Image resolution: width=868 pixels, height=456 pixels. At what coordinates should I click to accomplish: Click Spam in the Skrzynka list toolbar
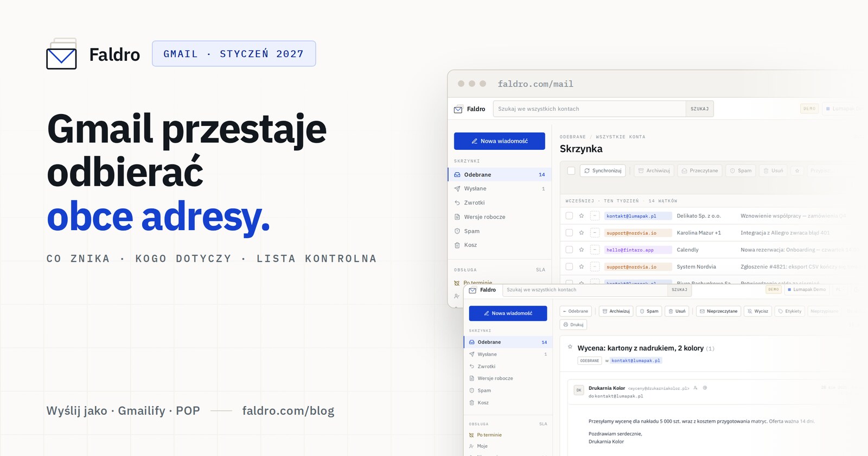741,170
